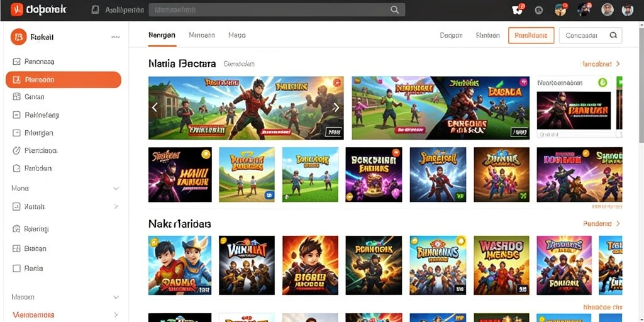Click the grey round icon in top bar

click(x=539, y=10)
